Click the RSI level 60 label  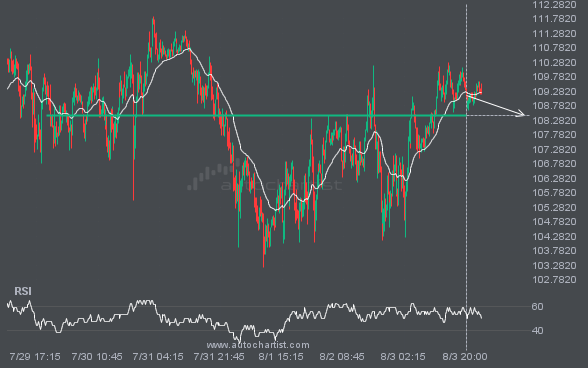point(537,307)
